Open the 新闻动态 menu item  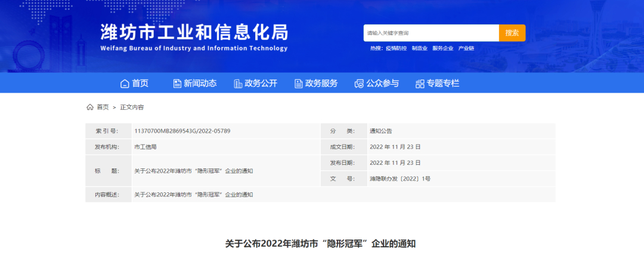[200, 84]
